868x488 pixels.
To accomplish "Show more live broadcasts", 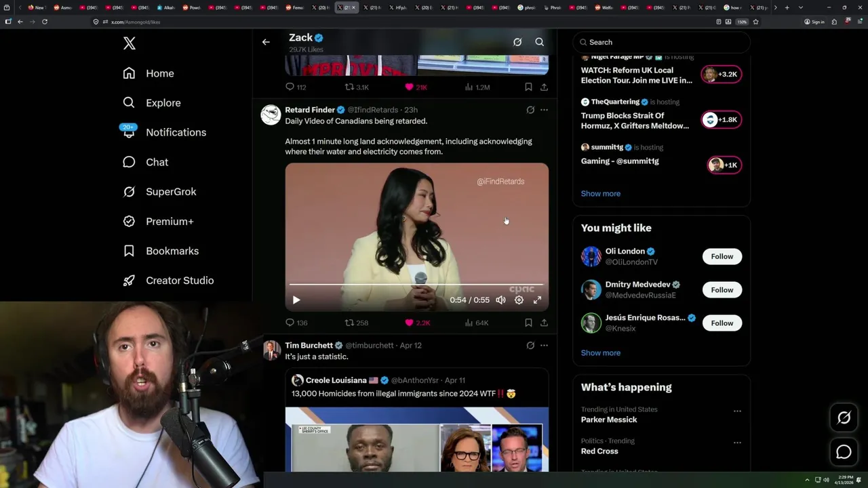I will click(600, 194).
